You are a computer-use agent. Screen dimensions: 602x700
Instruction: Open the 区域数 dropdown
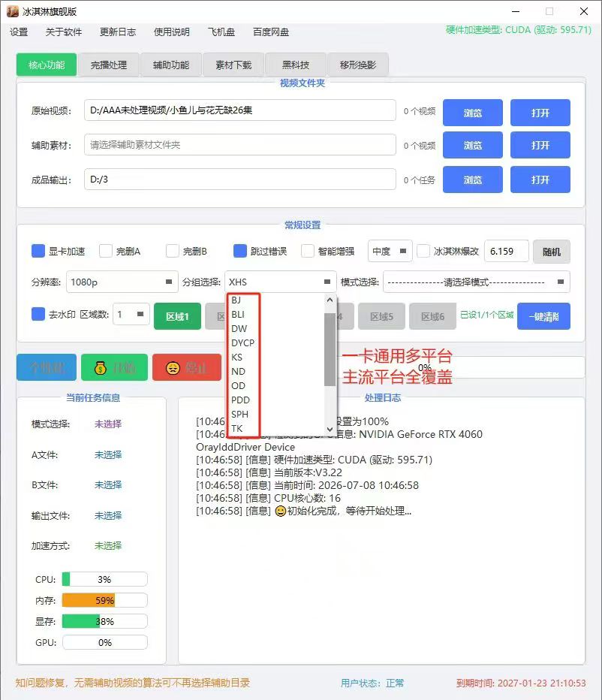click(131, 314)
